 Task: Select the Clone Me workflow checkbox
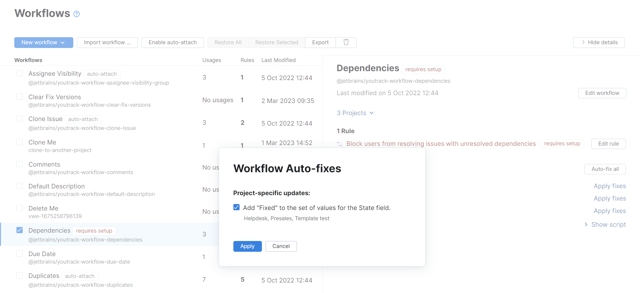19,142
